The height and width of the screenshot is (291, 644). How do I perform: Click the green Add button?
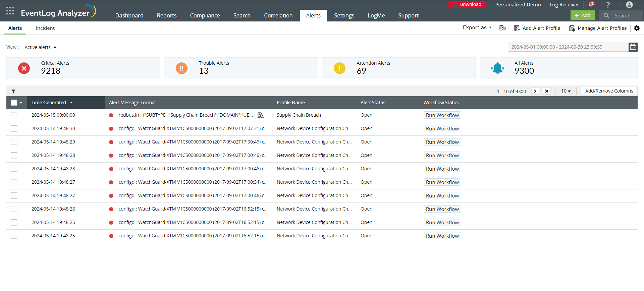(x=582, y=15)
